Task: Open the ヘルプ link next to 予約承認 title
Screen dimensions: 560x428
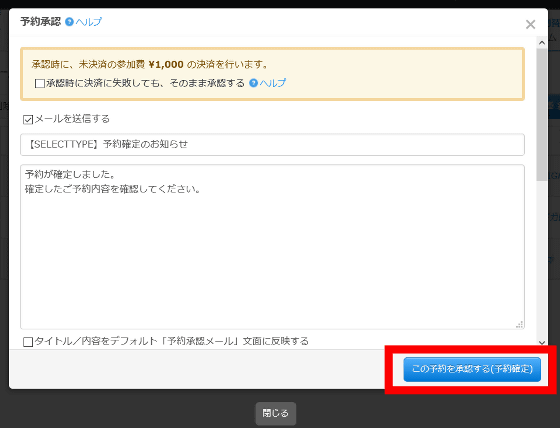Action: (x=89, y=22)
